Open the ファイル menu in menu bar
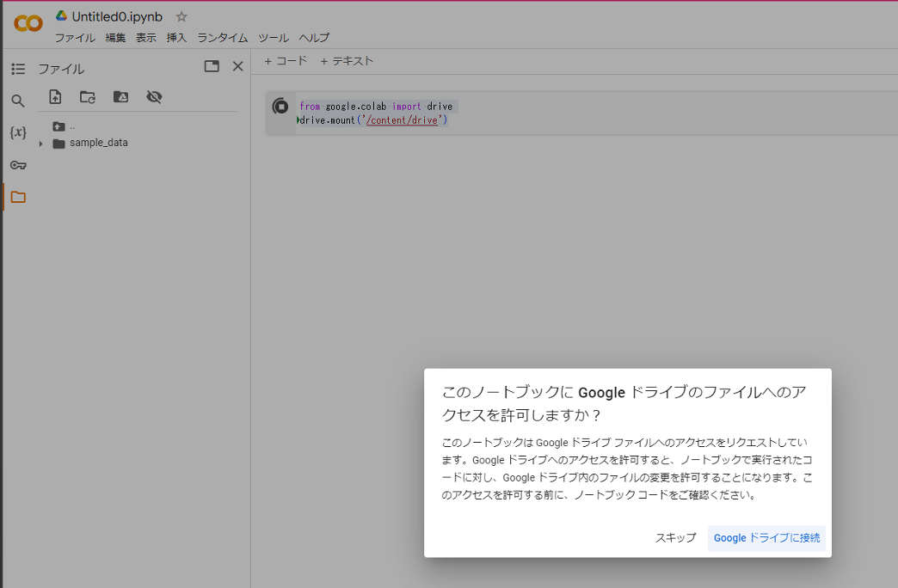 [75, 38]
